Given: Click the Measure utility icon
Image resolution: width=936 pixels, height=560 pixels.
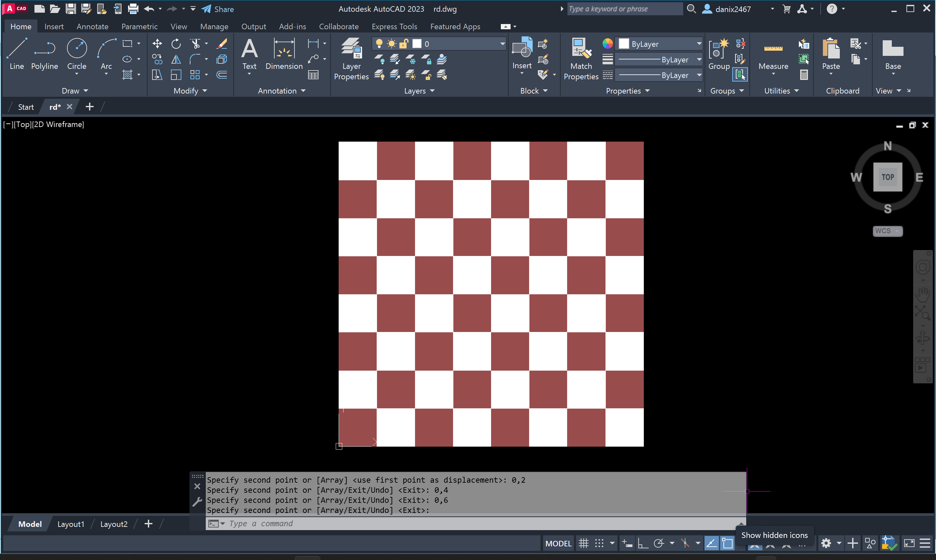Looking at the screenshot, I should [x=773, y=54].
